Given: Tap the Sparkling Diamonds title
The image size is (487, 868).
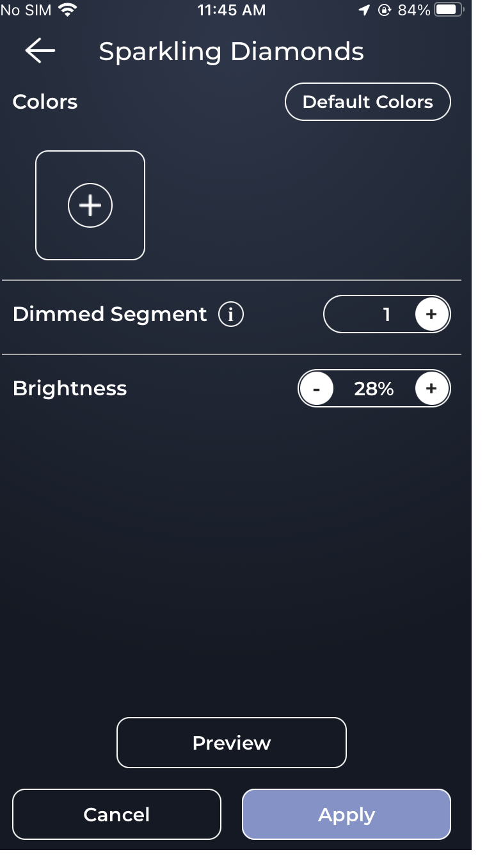Looking at the screenshot, I should coord(231,52).
